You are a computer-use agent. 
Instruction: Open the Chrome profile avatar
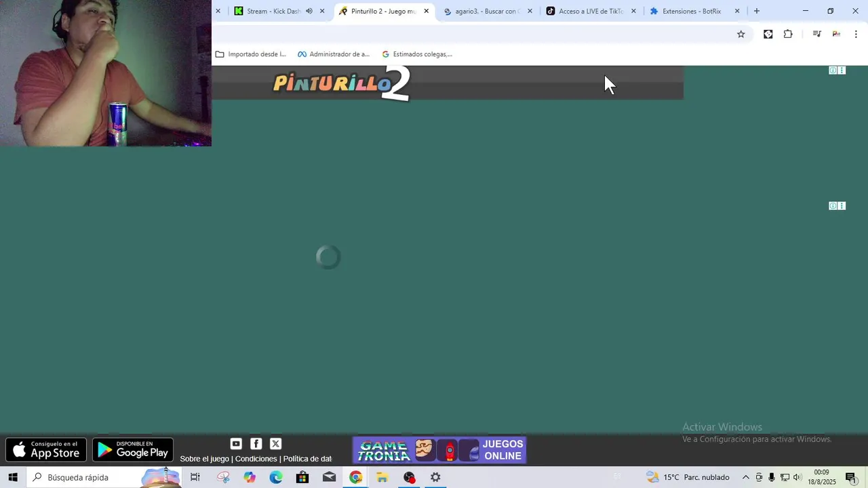(x=837, y=34)
